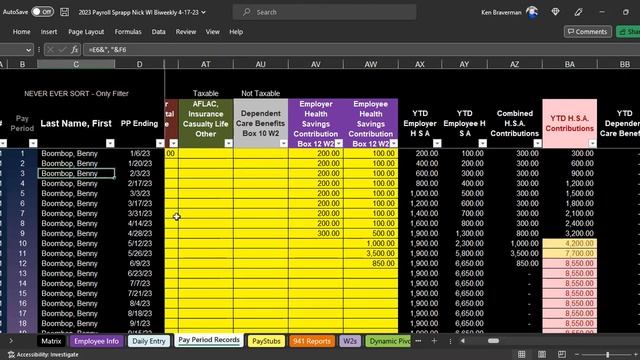Open the PP Ending filter dropdown
The height and width of the screenshot is (360, 640).
[x=160, y=143]
